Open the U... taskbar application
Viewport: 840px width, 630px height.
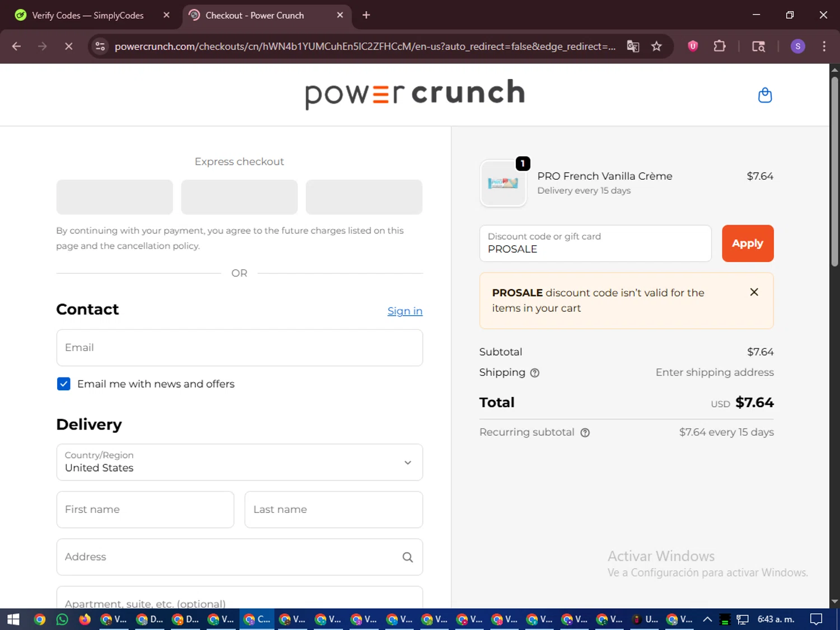point(645,619)
